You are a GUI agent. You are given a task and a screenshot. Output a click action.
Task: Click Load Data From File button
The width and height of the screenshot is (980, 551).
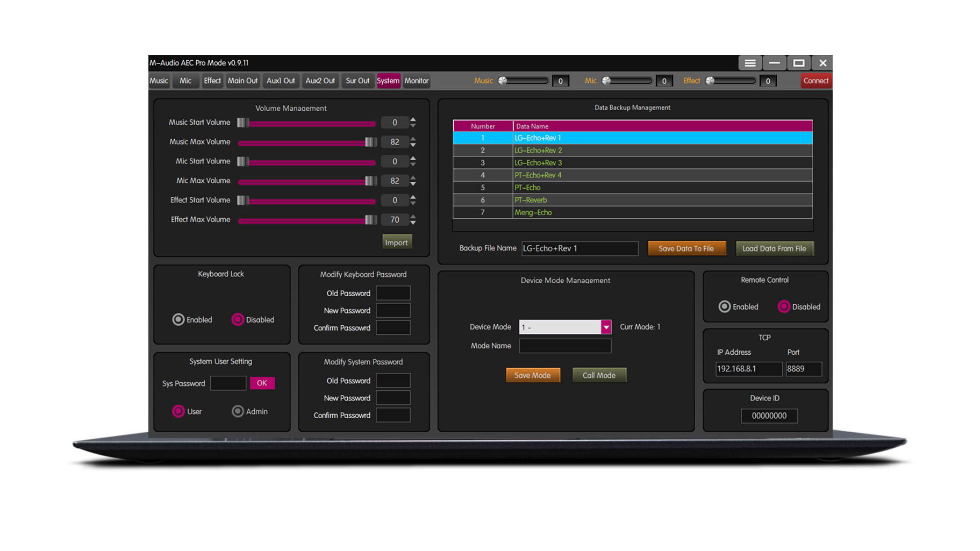click(x=774, y=248)
